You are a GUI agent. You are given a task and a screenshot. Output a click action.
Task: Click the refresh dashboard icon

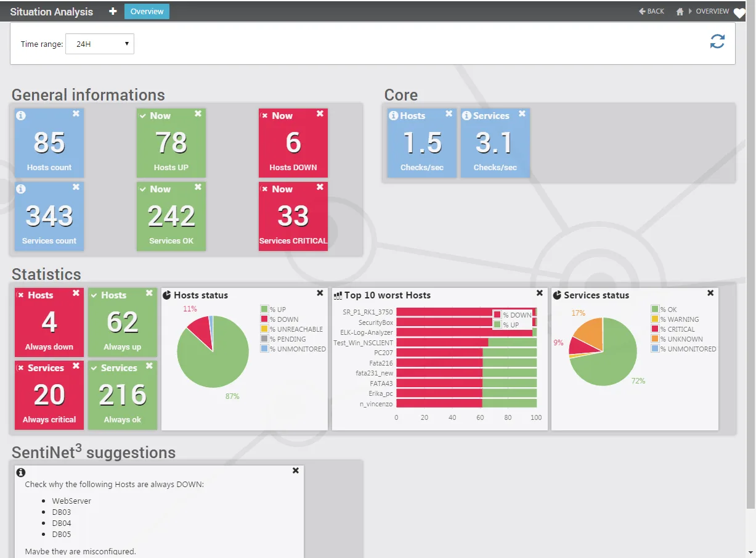tap(717, 41)
